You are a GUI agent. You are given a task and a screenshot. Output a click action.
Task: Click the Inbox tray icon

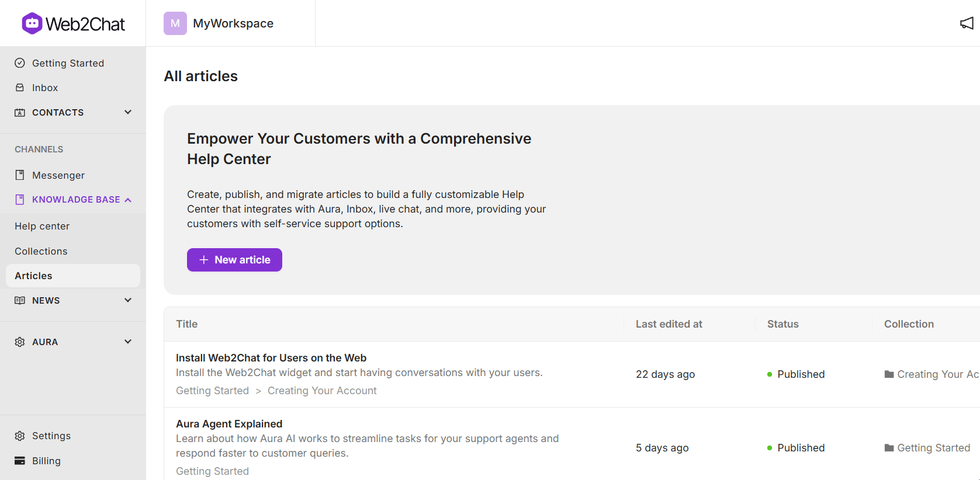(20, 88)
